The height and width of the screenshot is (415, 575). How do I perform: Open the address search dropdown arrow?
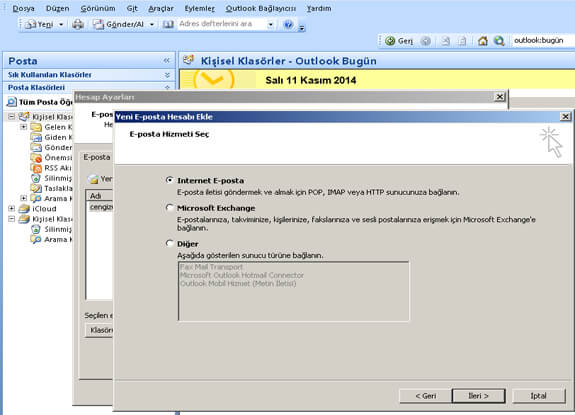point(271,25)
